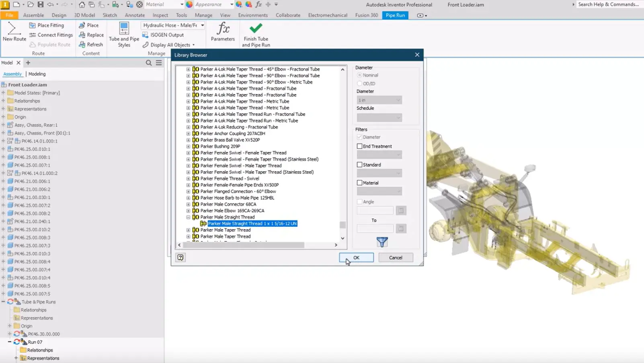Click the horizontal scrollbar right arrow in library list
Screen dimensions: 644x363
pyautogui.click(x=336, y=245)
